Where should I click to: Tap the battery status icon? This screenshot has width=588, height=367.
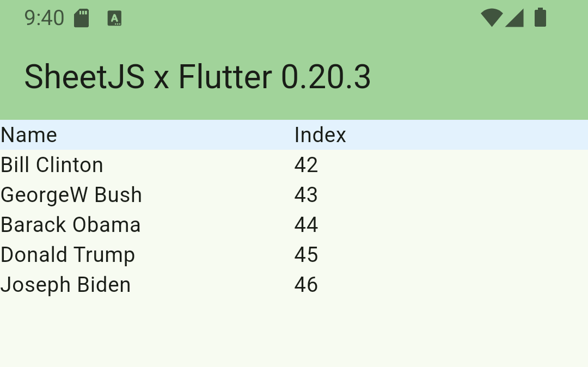point(540,17)
